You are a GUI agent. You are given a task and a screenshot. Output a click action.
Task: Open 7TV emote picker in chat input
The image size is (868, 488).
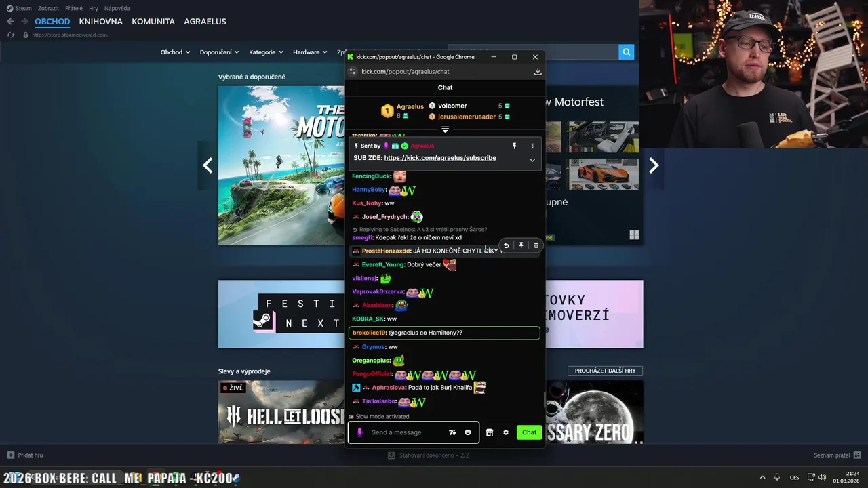click(452, 432)
